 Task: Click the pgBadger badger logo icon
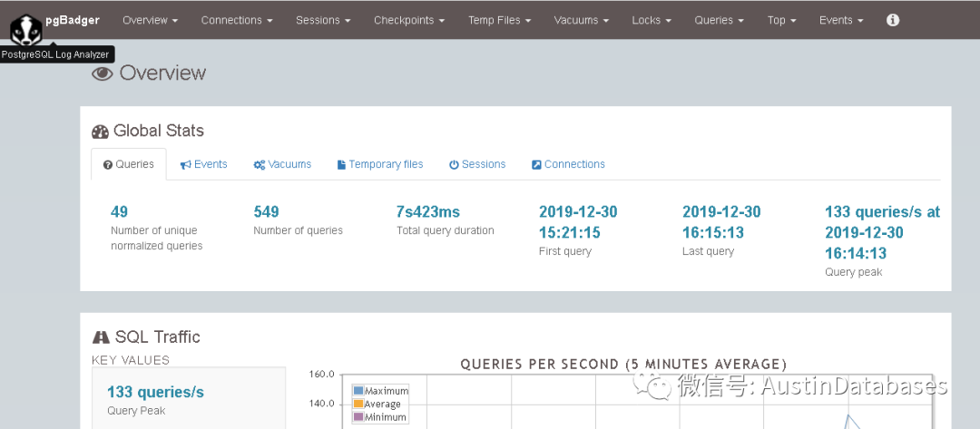[26, 29]
